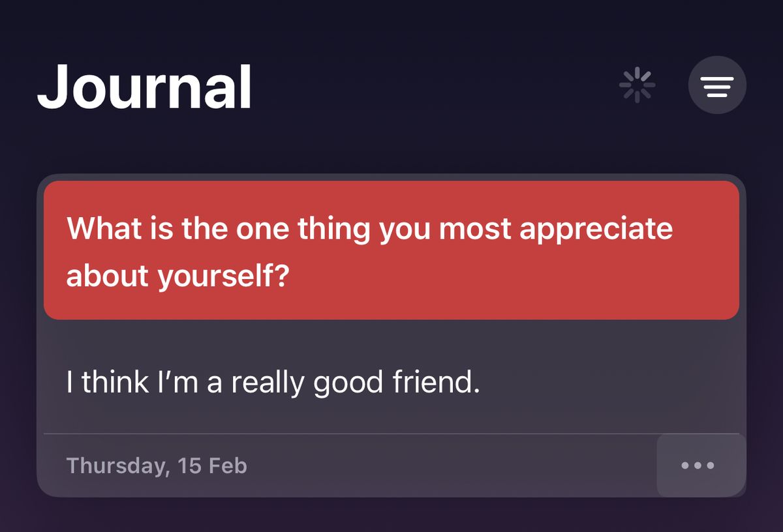Tap the red banner asking what you appreciate

391,251
